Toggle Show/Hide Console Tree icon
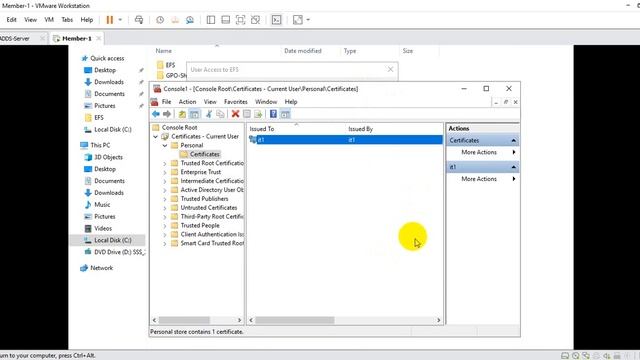The image size is (640, 360). point(194,114)
